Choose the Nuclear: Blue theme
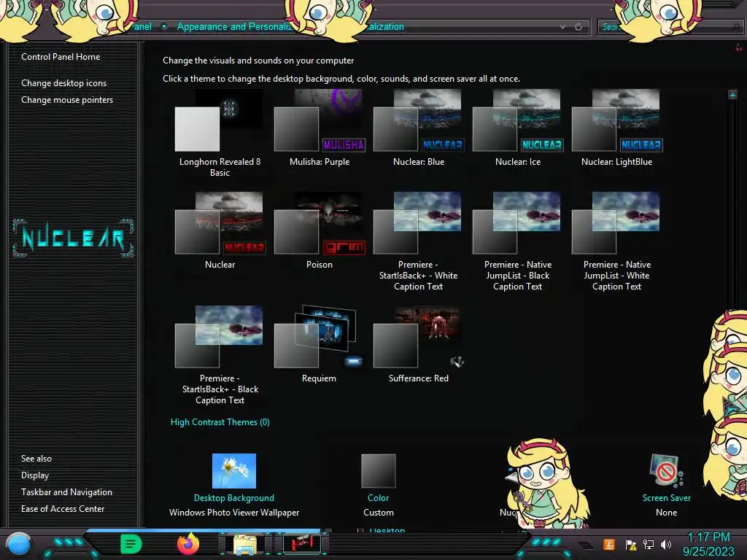This screenshot has height=560, width=747. tap(418, 128)
